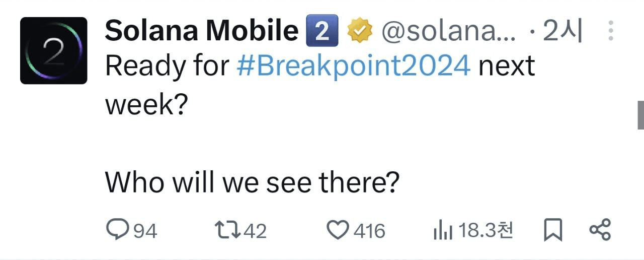Like the tweet with the heart icon
The height and width of the screenshot is (260, 644).
338,231
